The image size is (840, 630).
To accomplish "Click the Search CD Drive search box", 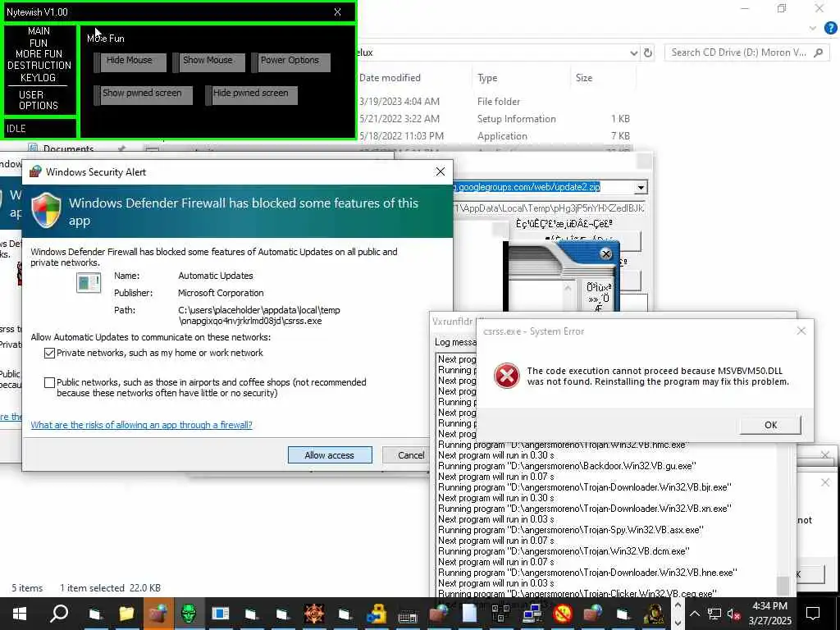I will point(746,52).
